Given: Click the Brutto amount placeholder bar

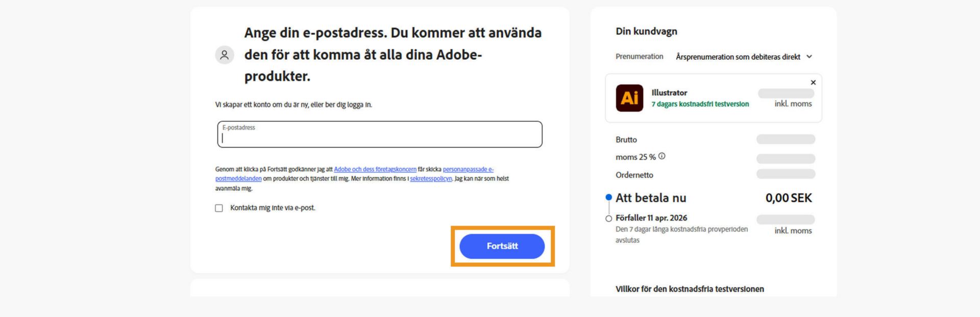Looking at the screenshot, I should (x=786, y=139).
